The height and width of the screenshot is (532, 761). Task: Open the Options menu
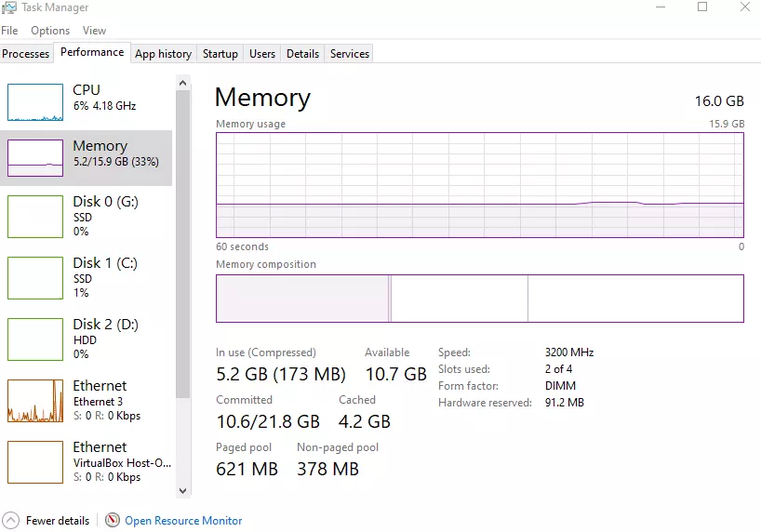click(x=50, y=31)
